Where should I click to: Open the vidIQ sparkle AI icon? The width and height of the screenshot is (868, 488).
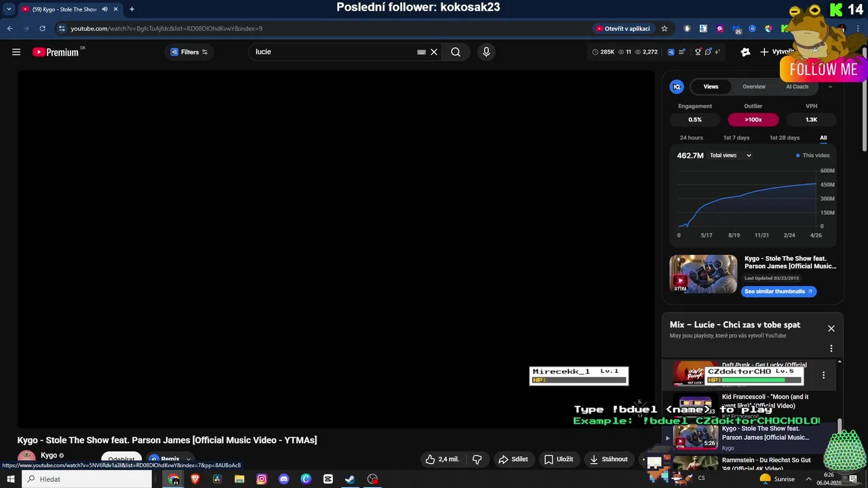[717, 52]
